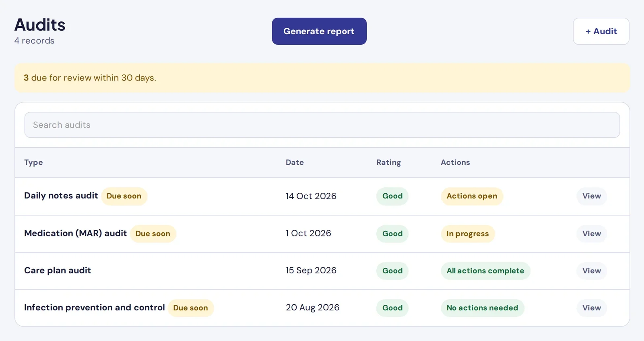The image size is (644, 341).
Task: Click Due soon badge on Medication audit
Action: (153, 234)
